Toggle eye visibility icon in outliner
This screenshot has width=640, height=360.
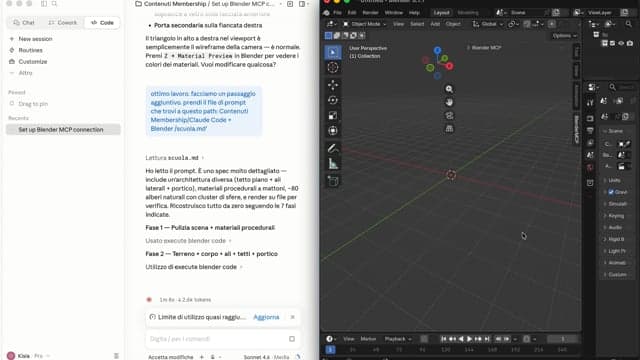tap(621, 43)
